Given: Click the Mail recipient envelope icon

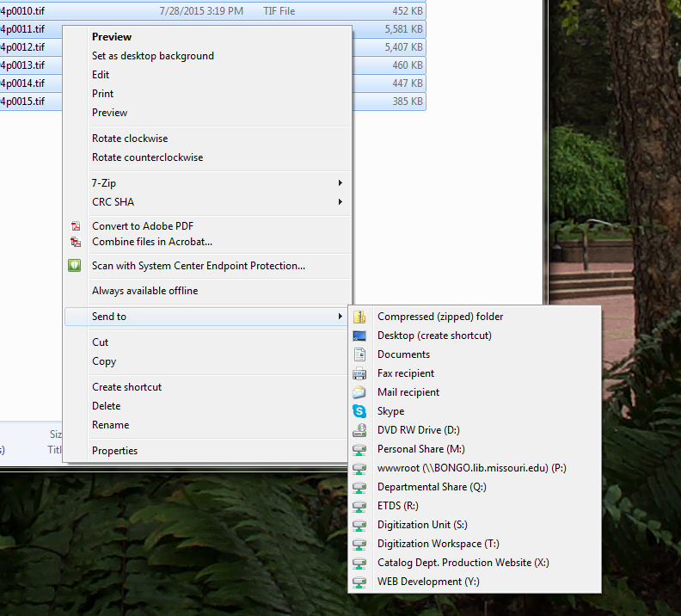Looking at the screenshot, I should tap(359, 392).
